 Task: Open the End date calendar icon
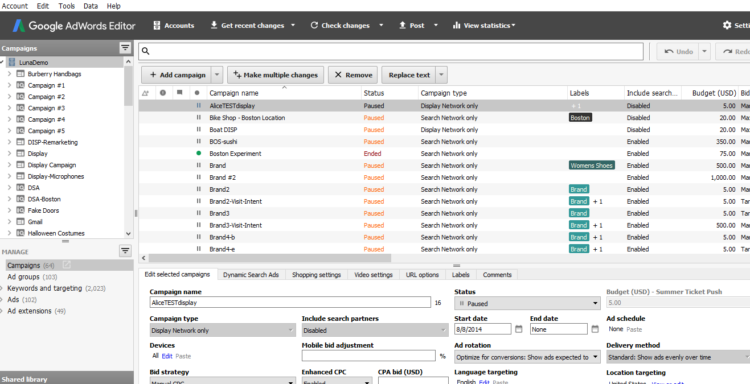pyautogui.click(x=595, y=329)
